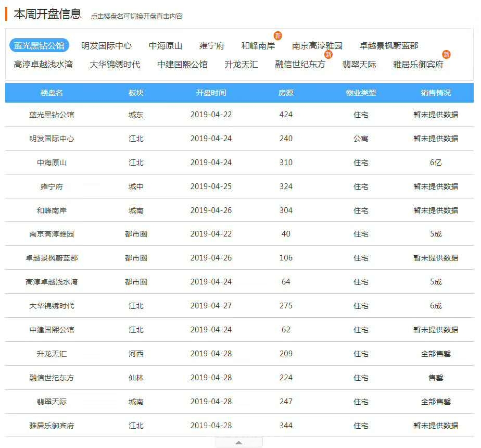
Task: Click 中建国熙公馆 name in the table
Action: click(52, 330)
